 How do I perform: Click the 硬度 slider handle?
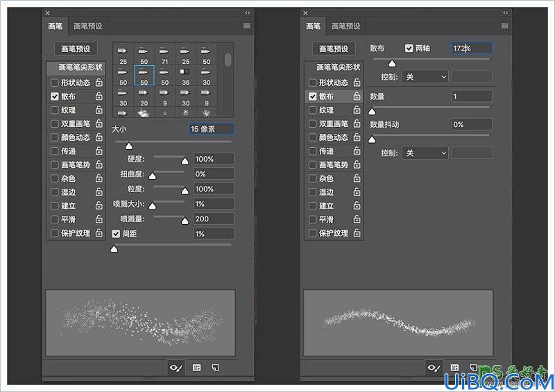[185, 162]
